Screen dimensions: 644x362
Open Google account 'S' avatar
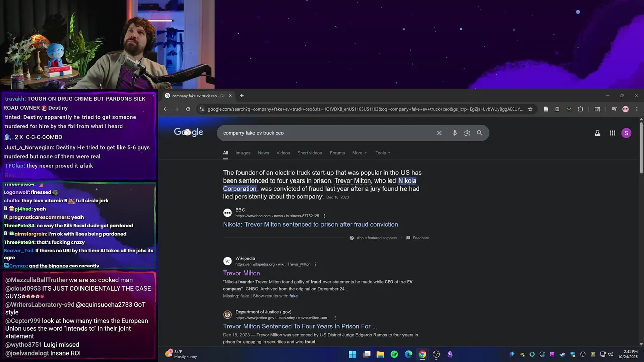point(626,133)
